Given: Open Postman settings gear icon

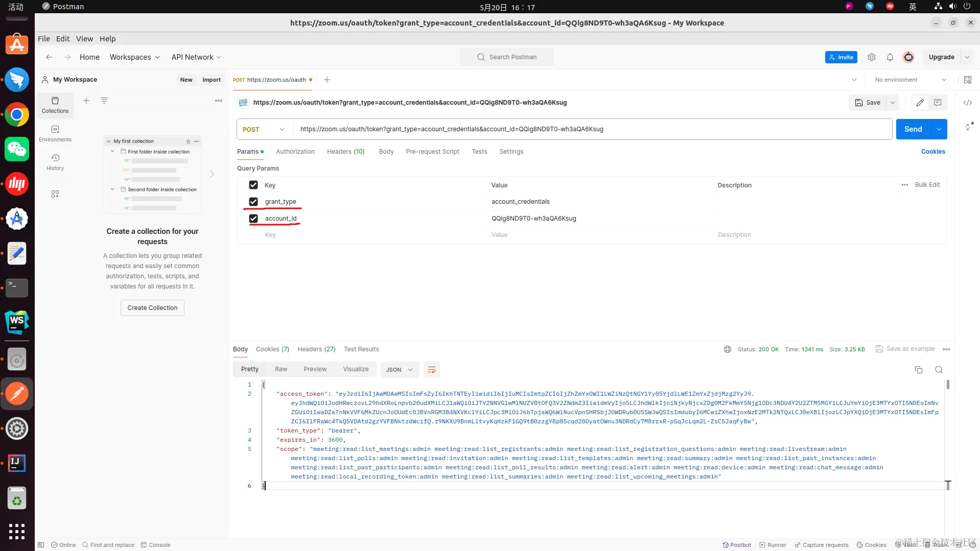Looking at the screenshot, I should coord(872,57).
